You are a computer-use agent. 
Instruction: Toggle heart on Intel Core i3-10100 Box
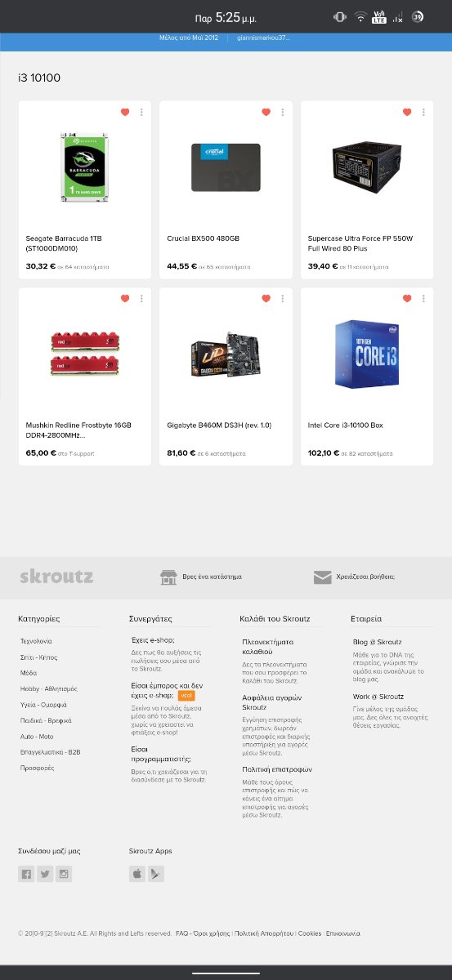point(408,299)
